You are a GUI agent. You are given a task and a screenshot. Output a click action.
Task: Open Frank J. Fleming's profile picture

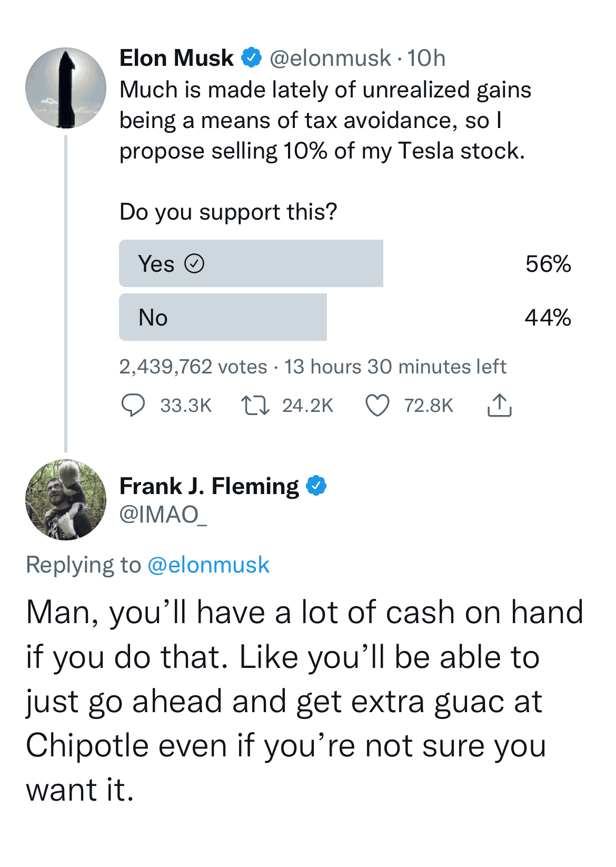[x=66, y=500]
